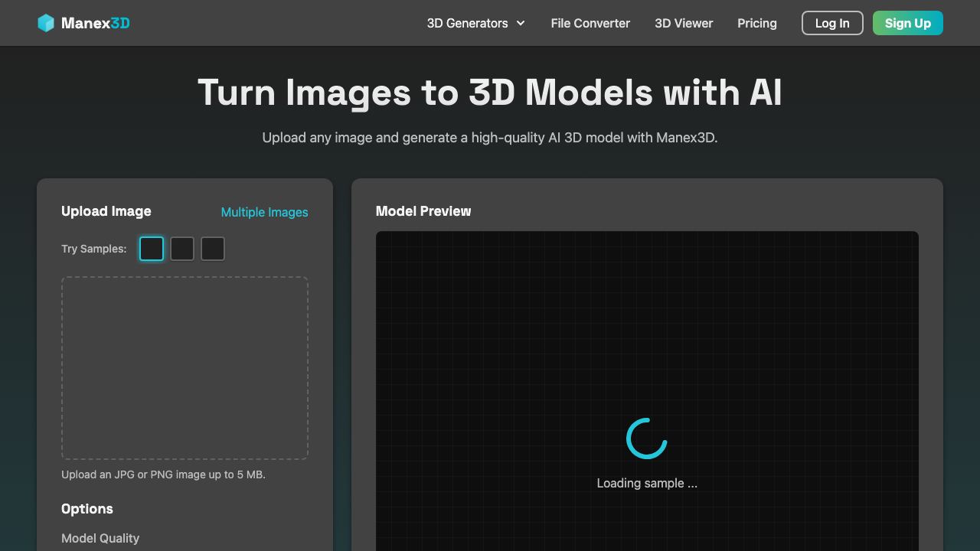
Task: Open the Pricing page
Action: tap(757, 23)
